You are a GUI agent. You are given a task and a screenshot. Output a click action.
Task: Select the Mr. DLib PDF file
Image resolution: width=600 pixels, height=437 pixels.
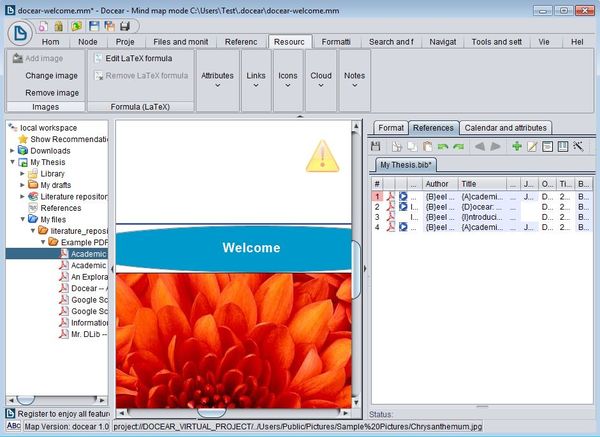coord(83,334)
